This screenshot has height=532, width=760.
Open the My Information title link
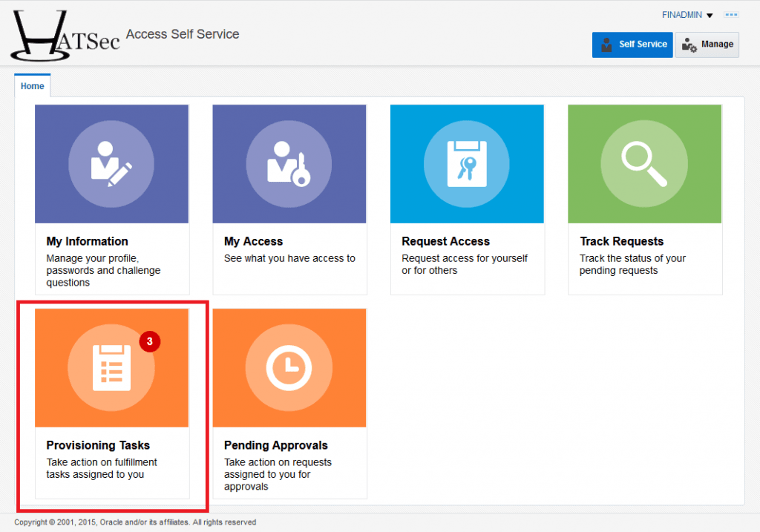pos(87,241)
